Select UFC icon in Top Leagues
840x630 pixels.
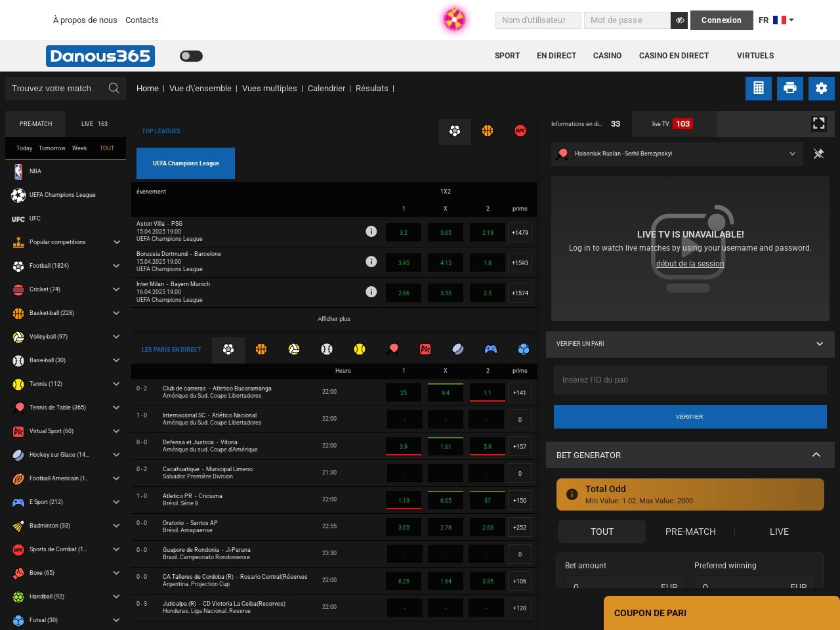click(x=520, y=131)
